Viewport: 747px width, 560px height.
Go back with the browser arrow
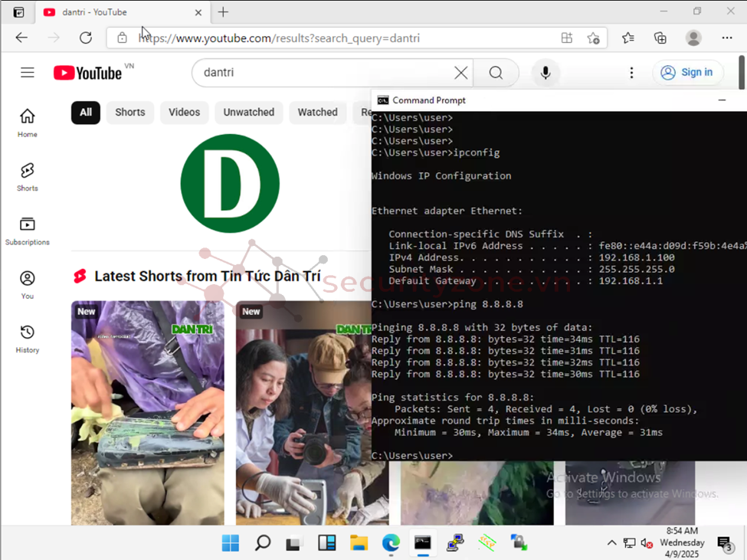coord(21,38)
